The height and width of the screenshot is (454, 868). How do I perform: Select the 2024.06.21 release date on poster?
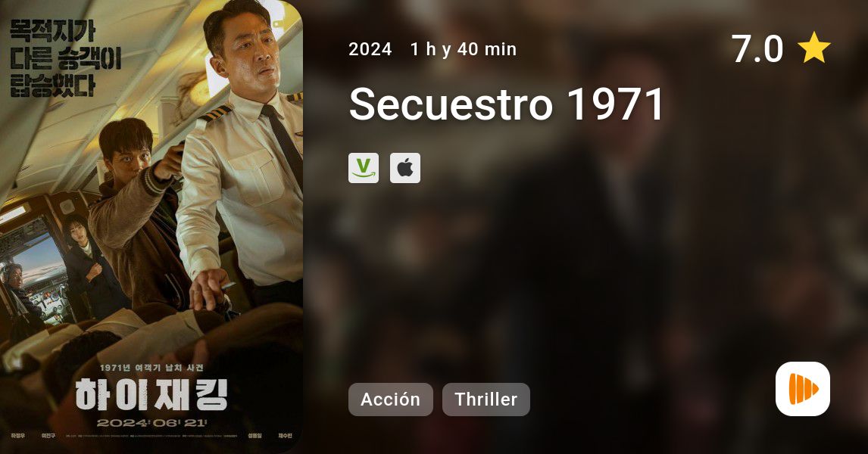coord(151,423)
